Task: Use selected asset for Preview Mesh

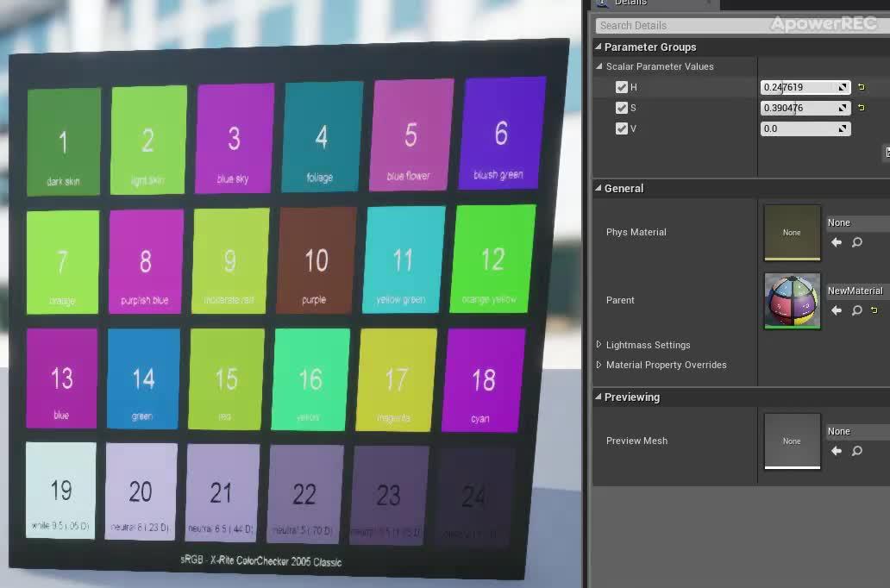Action: click(837, 451)
